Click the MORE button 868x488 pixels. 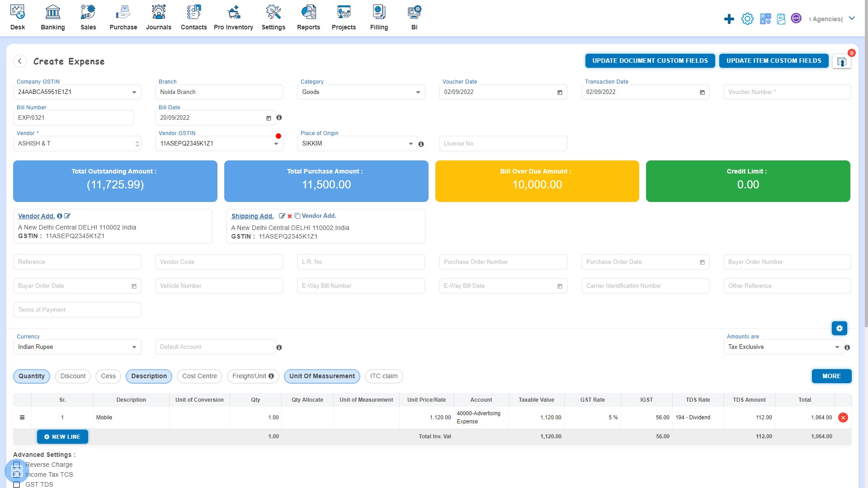832,376
